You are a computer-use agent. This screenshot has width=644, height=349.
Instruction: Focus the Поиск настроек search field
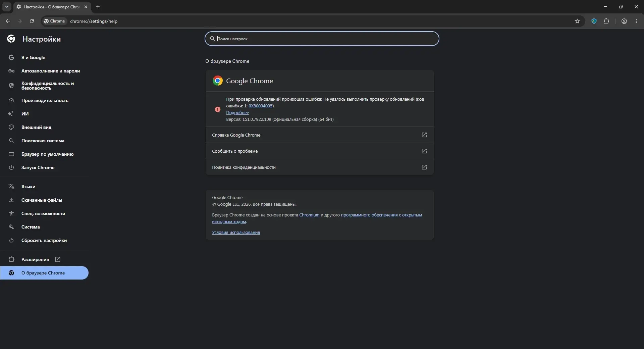[322, 39]
